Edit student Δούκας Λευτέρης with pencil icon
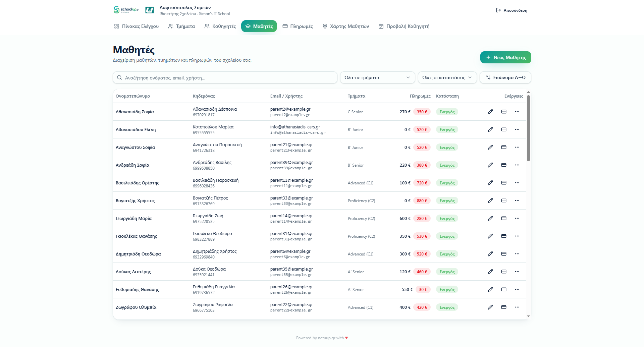644x347 pixels. click(490, 272)
